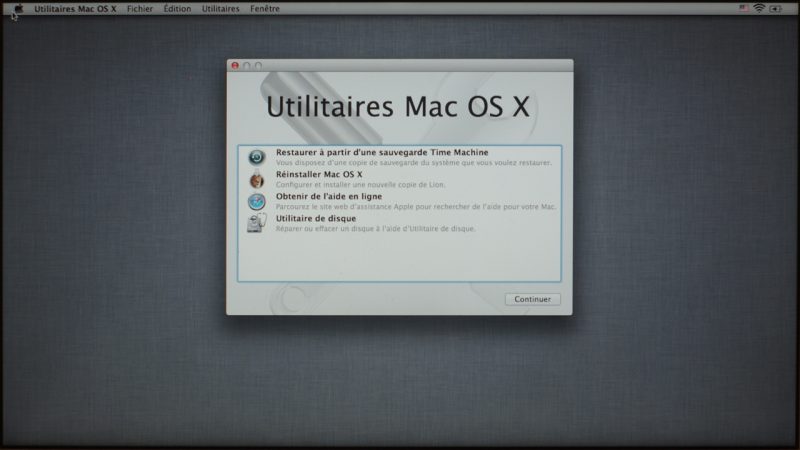This screenshot has width=800, height=450.
Task: Click the battery status icon
Action: point(776,9)
